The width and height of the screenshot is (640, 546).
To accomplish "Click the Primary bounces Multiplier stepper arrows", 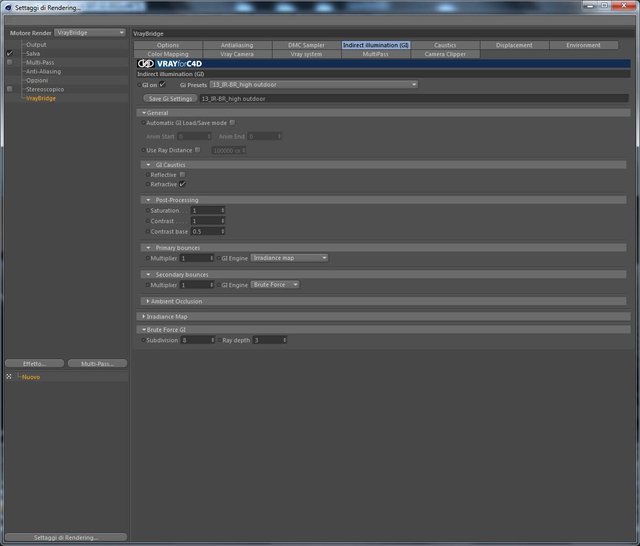I will 211,258.
